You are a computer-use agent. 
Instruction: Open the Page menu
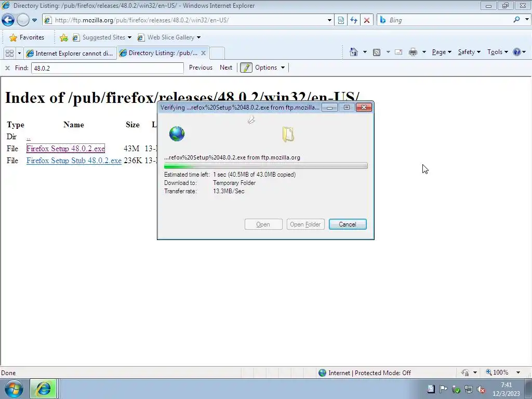pyautogui.click(x=442, y=52)
